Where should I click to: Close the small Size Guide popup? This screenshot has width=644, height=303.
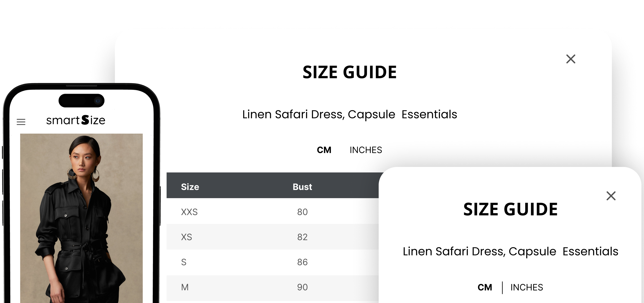(x=611, y=196)
